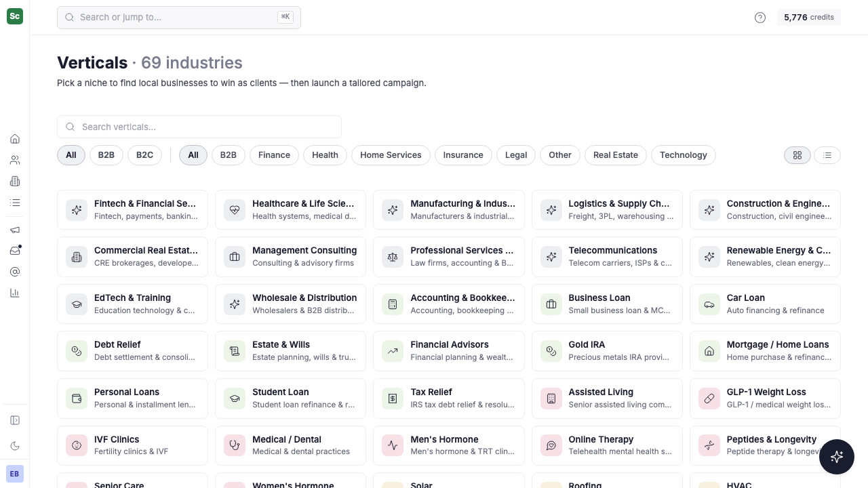The width and height of the screenshot is (868, 488).
Task: Filter by Home Services category
Action: click(391, 155)
